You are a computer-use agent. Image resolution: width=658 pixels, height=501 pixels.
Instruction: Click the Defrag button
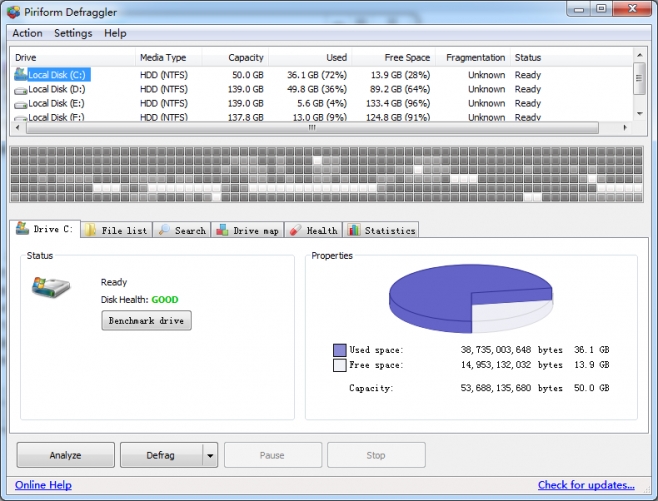coord(161,455)
